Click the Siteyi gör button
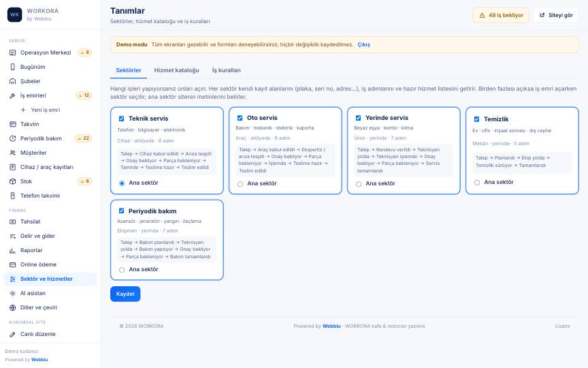 (x=556, y=16)
